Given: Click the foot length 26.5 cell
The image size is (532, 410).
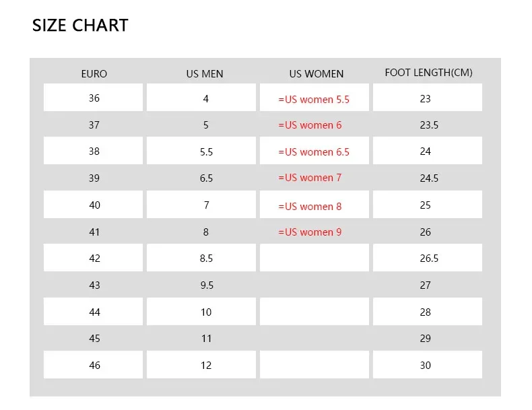Looking at the screenshot, I should [x=428, y=257].
